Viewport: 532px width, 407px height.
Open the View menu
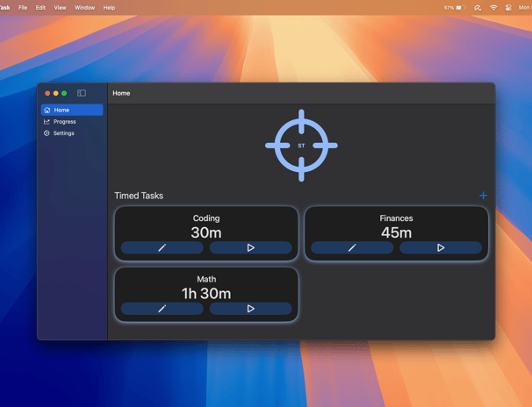tap(60, 7)
